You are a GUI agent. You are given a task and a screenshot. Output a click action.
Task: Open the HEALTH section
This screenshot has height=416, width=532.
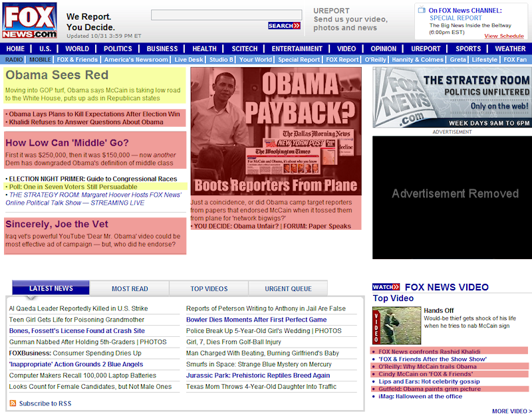204,49
